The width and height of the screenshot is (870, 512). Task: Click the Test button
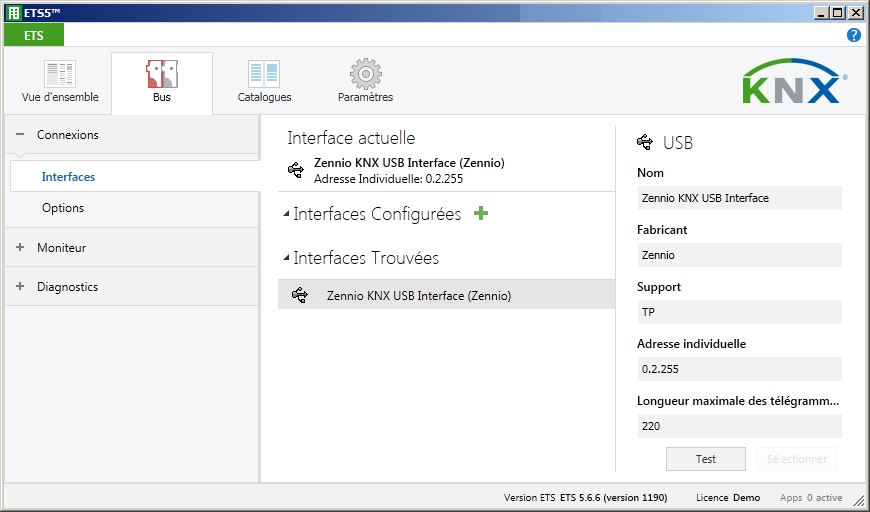pos(706,459)
